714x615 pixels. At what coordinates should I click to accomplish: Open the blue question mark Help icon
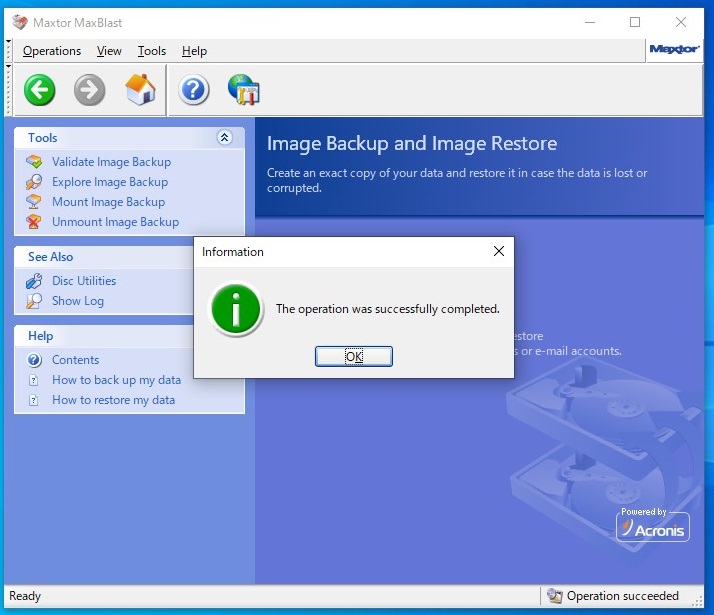point(194,90)
